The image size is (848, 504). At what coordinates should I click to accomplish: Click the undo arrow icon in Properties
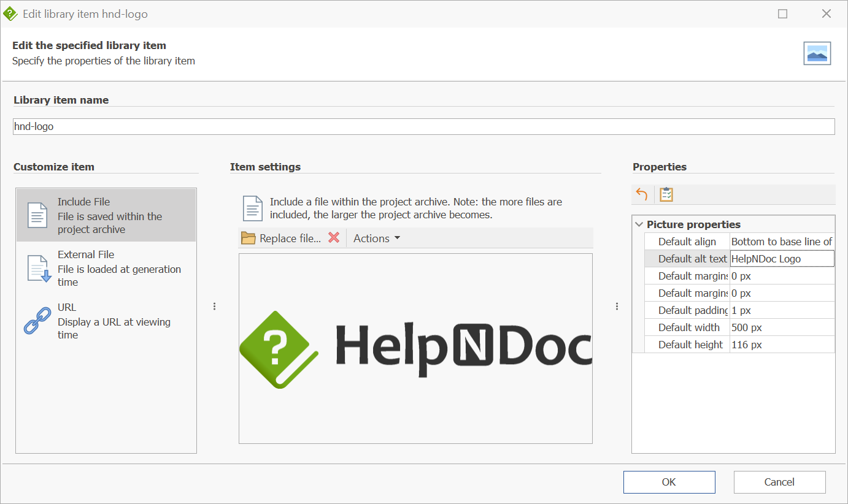pyautogui.click(x=642, y=194)
